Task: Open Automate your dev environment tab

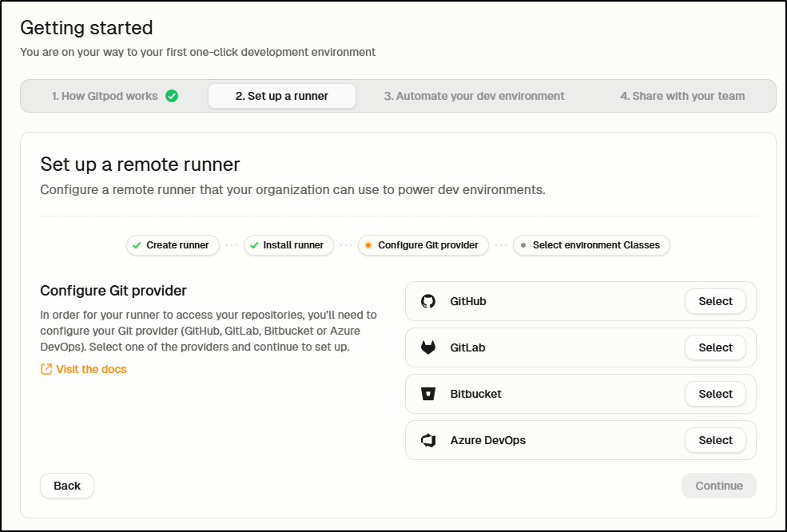Action: point(475,96)
